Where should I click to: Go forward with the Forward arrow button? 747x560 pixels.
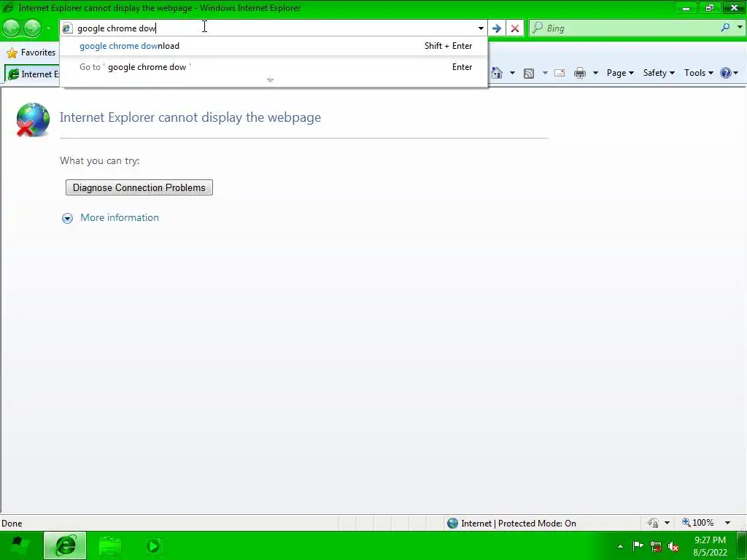(32, 28)
